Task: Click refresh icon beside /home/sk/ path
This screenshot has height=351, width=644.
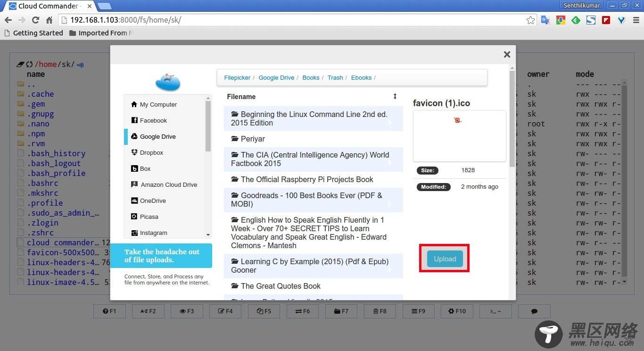Action: pos(29,65)
